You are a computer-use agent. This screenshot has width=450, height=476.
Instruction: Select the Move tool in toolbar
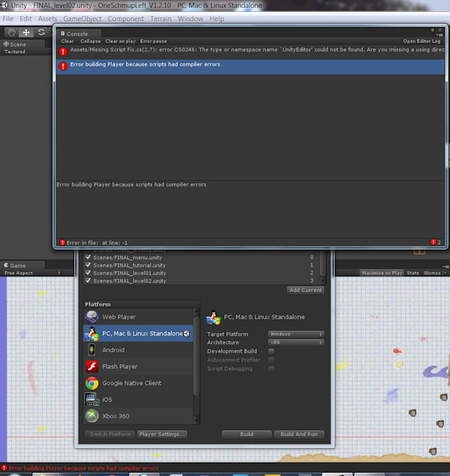[26, 32]
